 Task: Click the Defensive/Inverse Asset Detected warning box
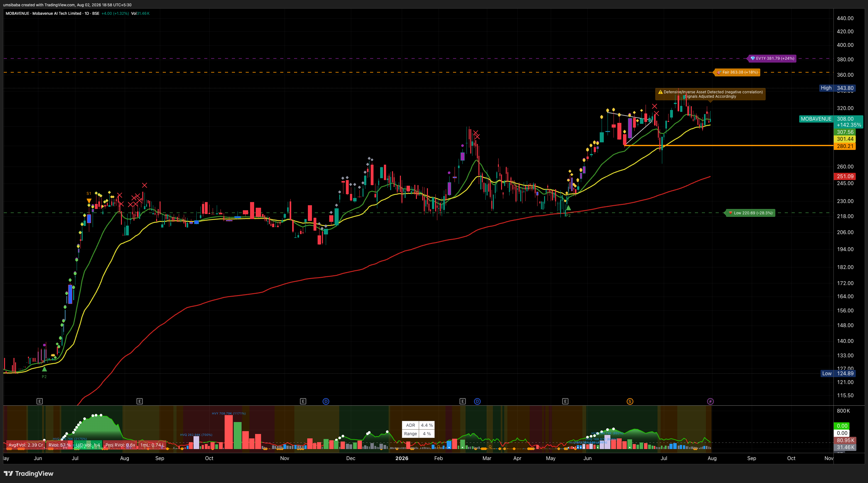tap(710, 94)
